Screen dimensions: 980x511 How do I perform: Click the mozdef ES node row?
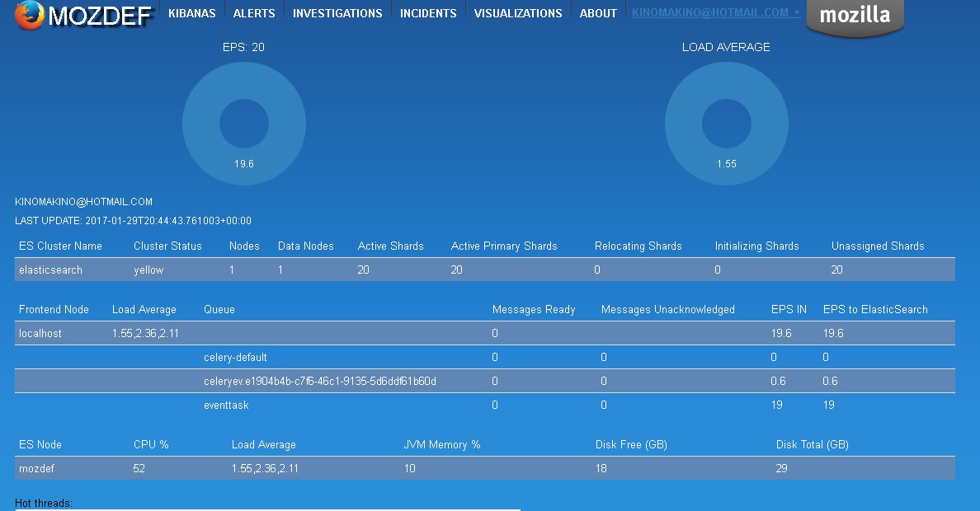484,468
